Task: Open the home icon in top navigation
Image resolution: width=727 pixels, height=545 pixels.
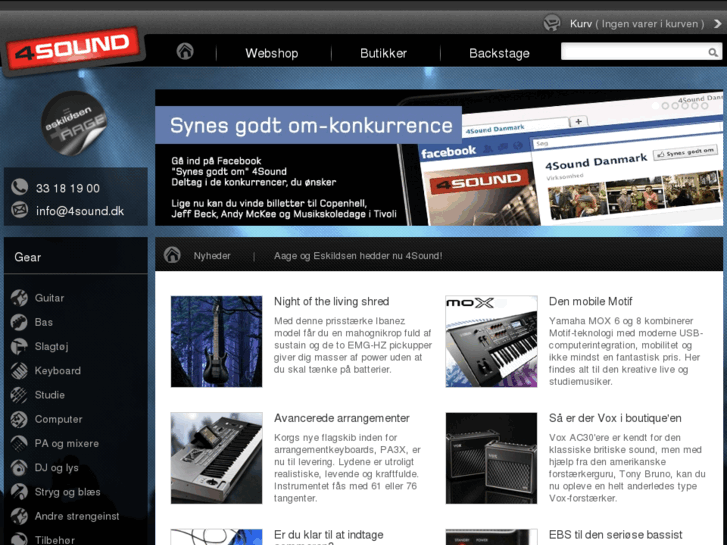Action: pos(185,51)
